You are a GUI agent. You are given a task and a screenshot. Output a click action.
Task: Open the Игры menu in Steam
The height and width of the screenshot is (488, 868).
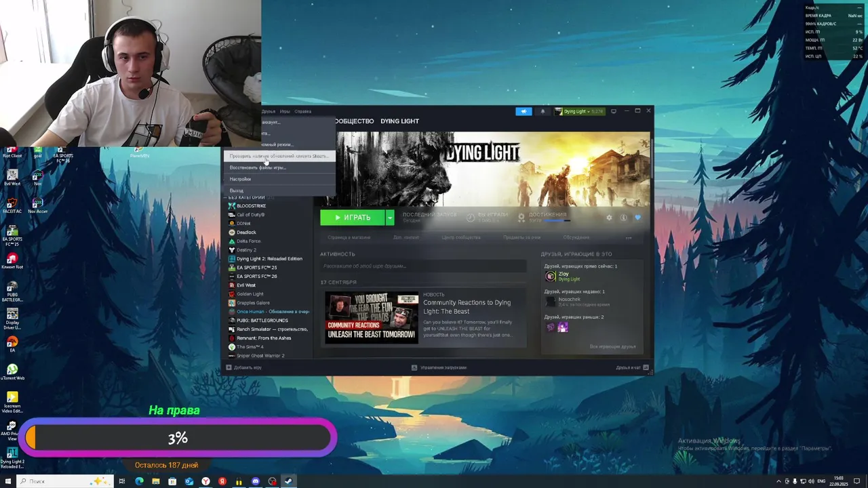coord(285,111)
